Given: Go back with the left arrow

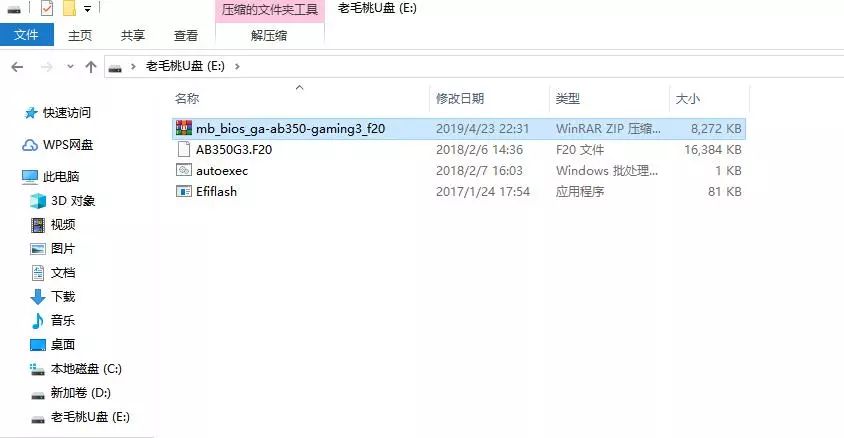Looking at the screenshot, I should coord(17,67).
